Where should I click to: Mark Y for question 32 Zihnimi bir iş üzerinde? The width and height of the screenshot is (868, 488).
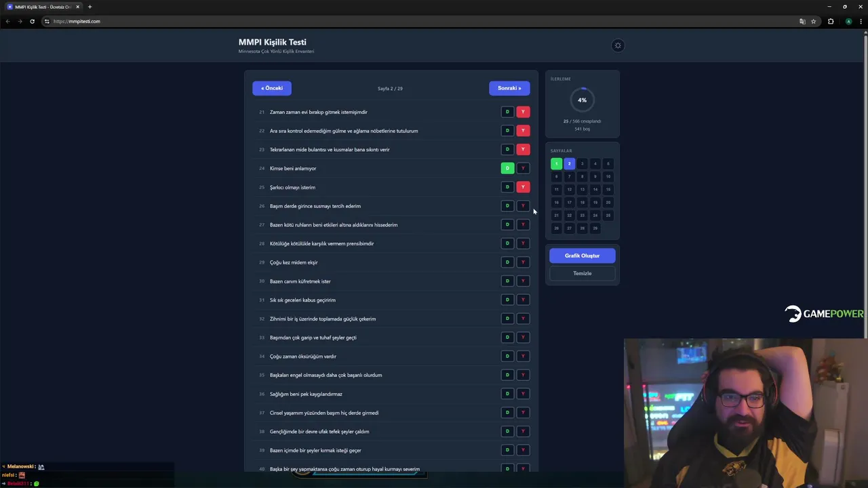pos(523,319)
